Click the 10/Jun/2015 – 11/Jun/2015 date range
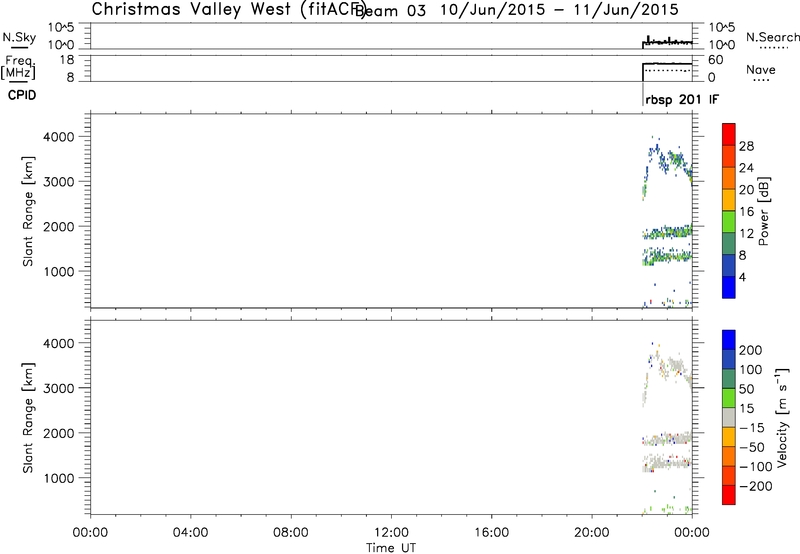The height and width of the screenshot is (554, 800). (x=559, y=10)
